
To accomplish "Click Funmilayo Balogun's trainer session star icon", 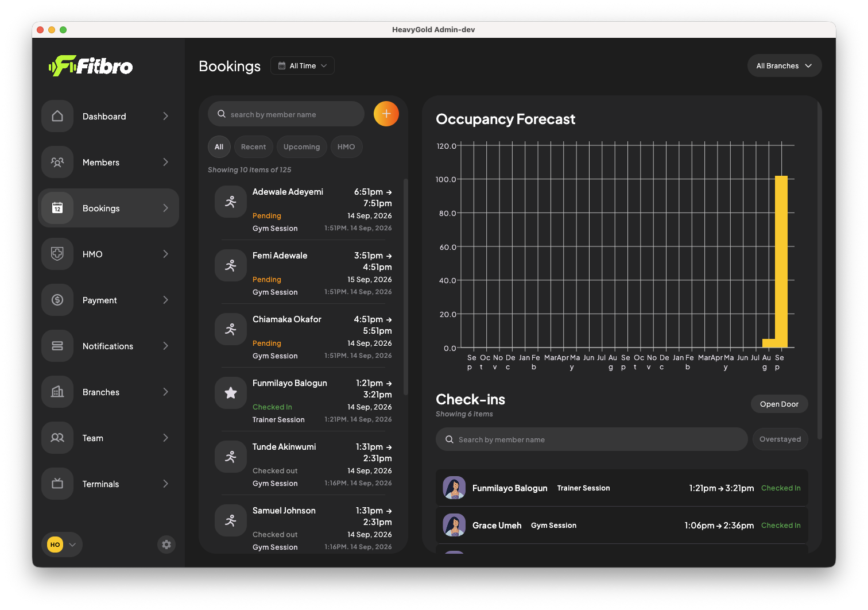I will 231,393.
